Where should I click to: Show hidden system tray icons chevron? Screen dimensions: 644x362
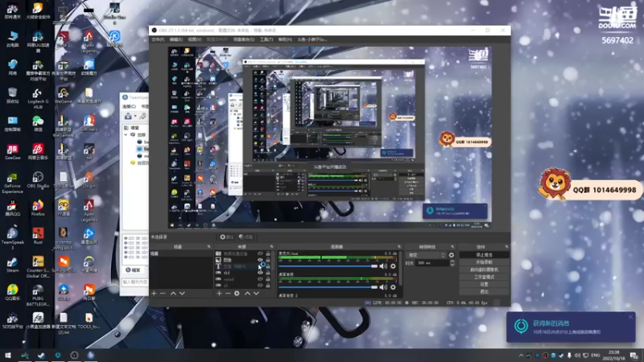click(x=521, y=356)
